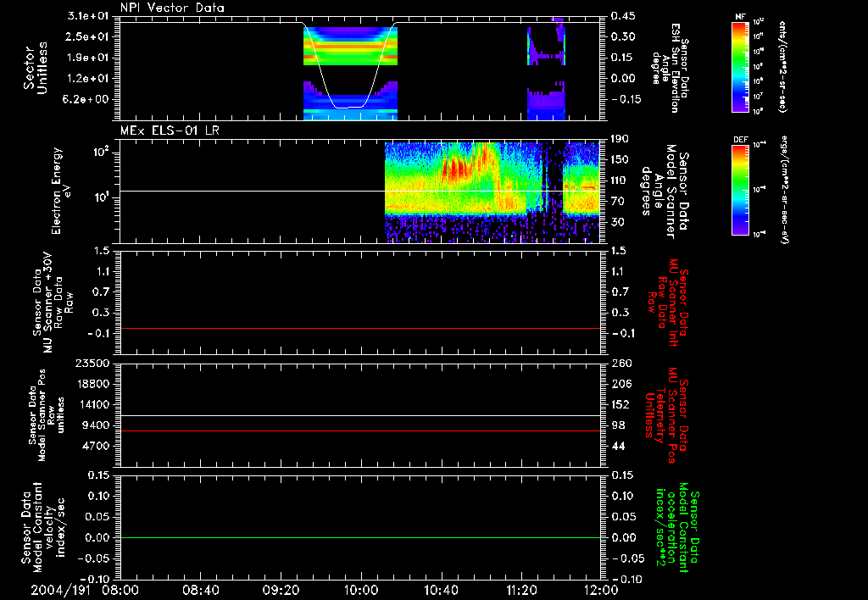Click the 3.1e+01 sector tick value
The image size is (868, 600).
(x=89, y=16)
